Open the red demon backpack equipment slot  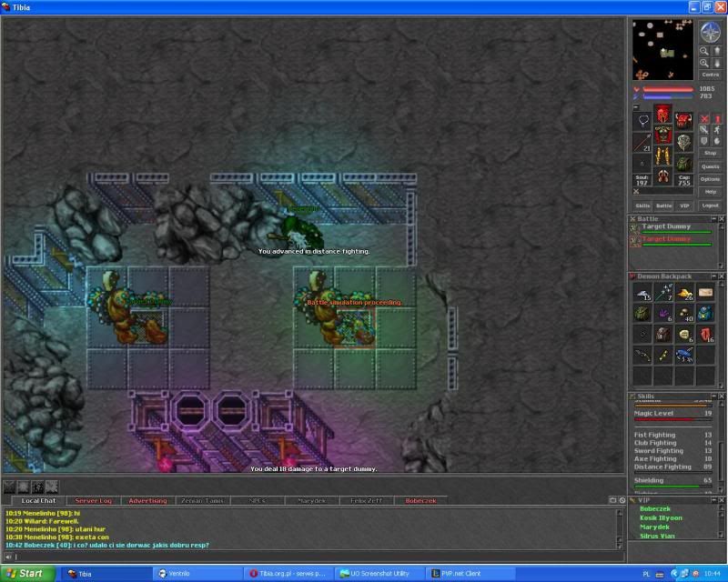click(x=683, y=122)
